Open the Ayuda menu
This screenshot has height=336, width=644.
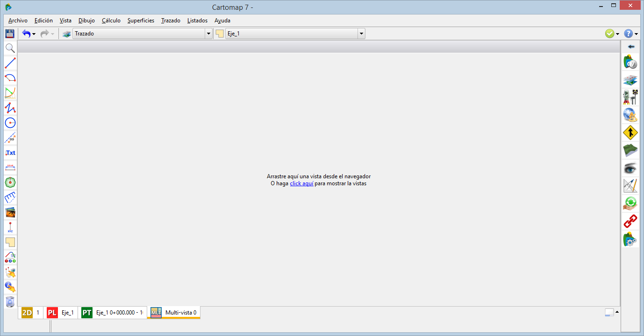tap(222, 21)
